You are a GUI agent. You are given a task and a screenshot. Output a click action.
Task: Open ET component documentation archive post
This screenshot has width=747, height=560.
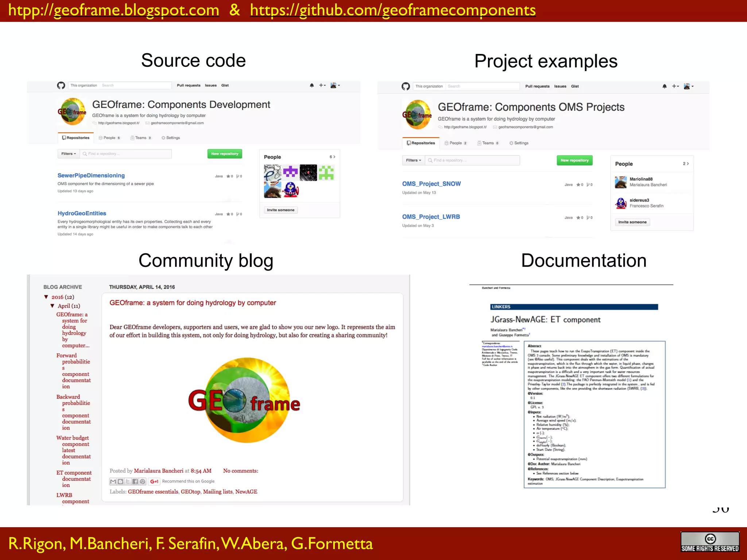click(74, 479)
